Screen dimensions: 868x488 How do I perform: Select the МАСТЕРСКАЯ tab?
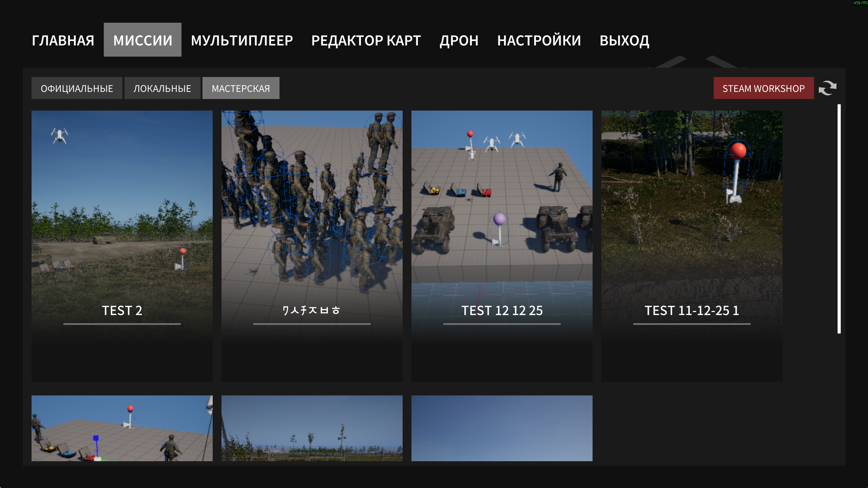point(240,88)
